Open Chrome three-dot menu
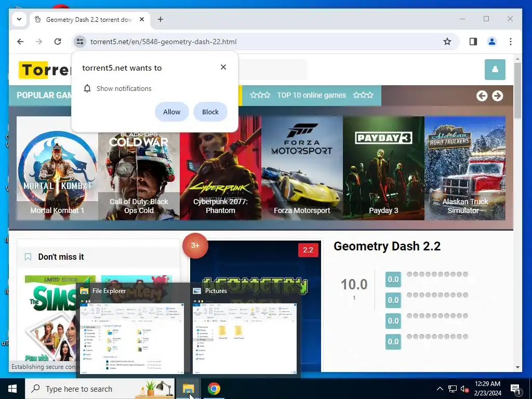The height and width of the screenshot is (399, 532). (x=510, y=42)
